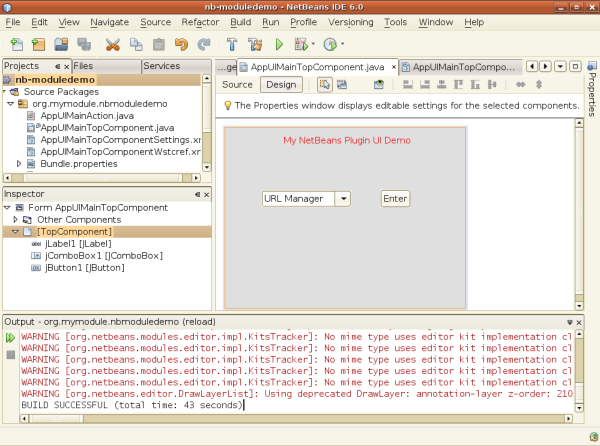Switch to the Services tab

(176, 66)
